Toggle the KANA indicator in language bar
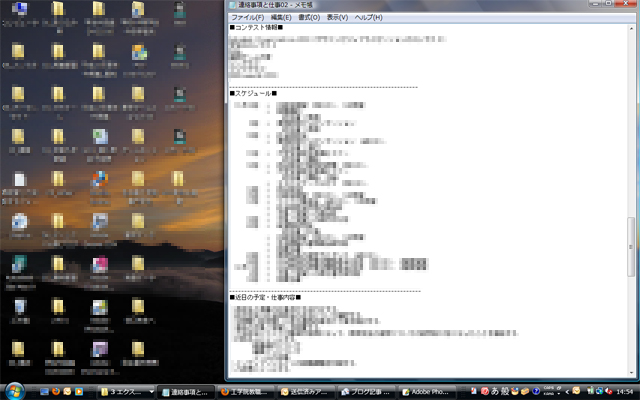 pyautogui.click(x=549, y=394)
